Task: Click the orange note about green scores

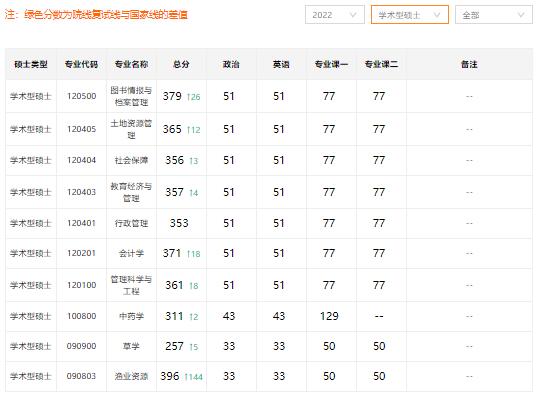Action: click(x=96, y=15)
